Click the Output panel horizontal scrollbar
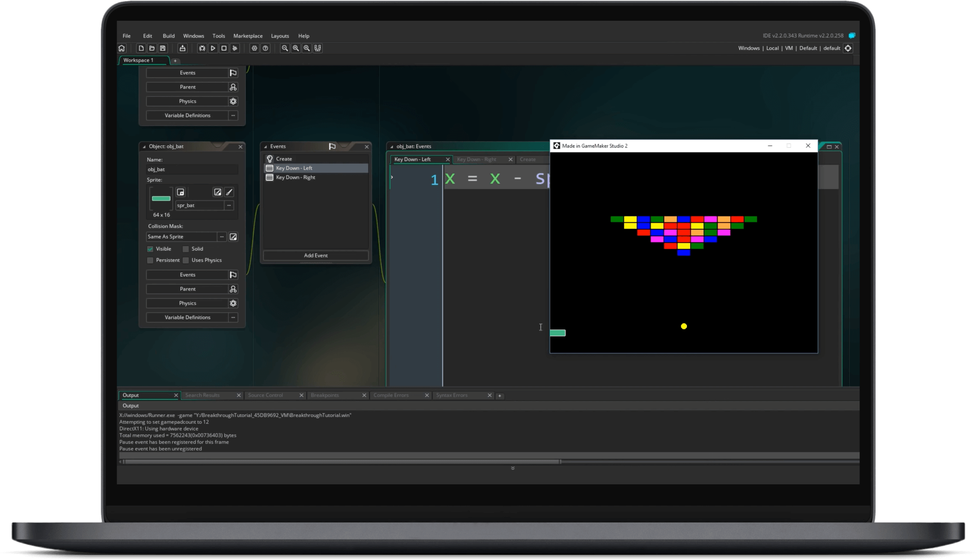The image size is (977, 560). point(341,461)
